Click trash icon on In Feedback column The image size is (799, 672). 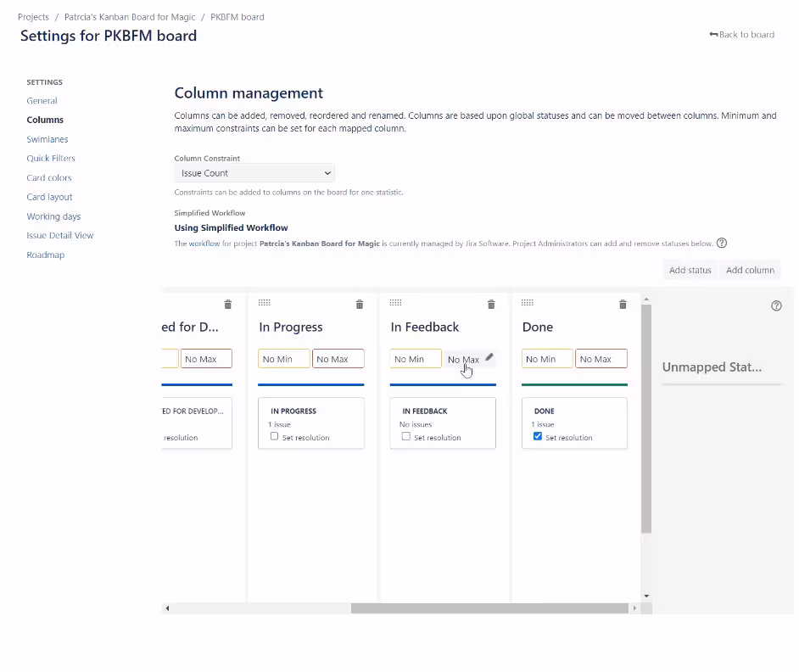click(491, 305)
